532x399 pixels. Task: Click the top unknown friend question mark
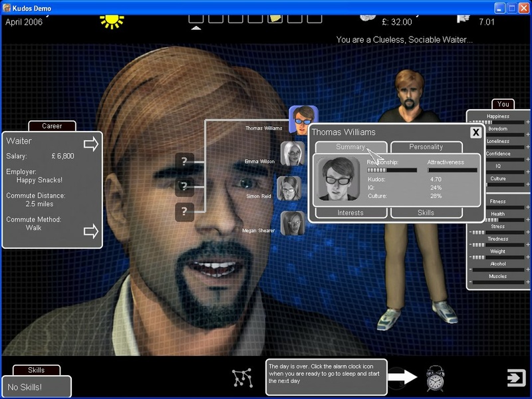click(184, 161)
